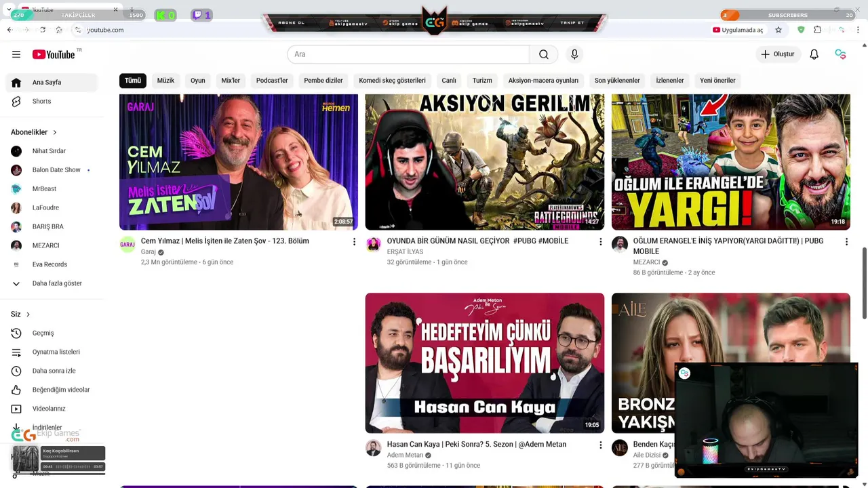The image size is (868, 488).
Task: Open the BARIŞ BRA subscription channel
Action: 52,226
